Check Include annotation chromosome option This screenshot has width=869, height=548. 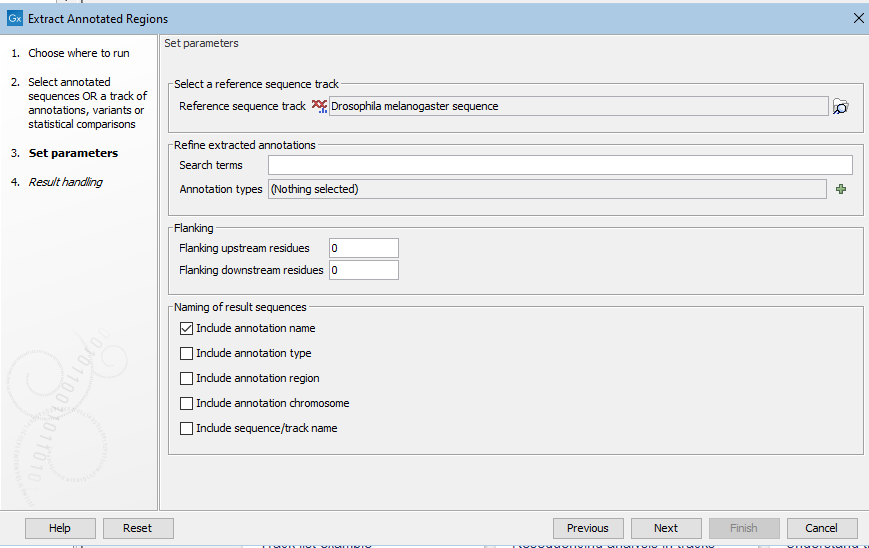tap(186, 404)
